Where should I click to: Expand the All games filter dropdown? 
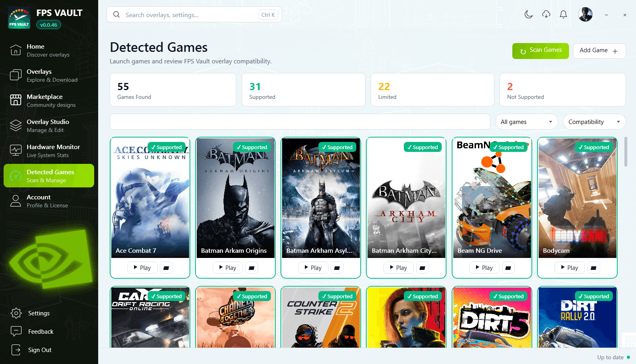(526, 122)
